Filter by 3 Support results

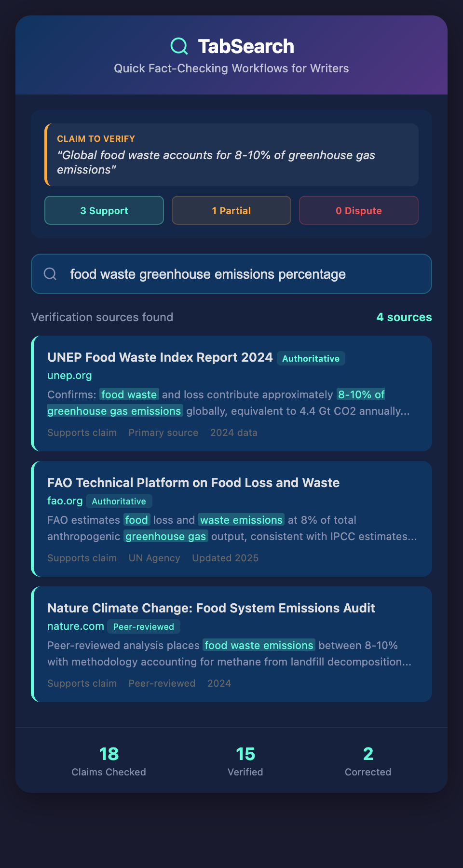tap(104, 210)
